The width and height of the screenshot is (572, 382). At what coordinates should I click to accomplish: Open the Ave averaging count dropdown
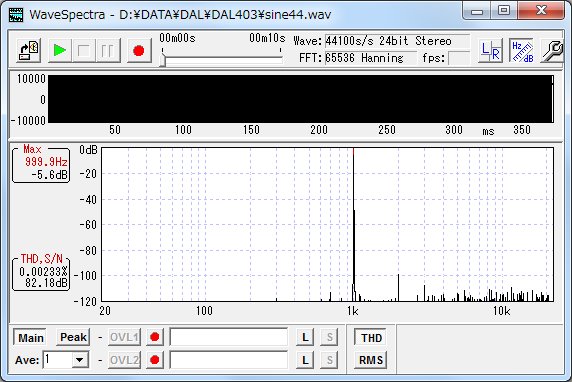(x=80, y=360)
